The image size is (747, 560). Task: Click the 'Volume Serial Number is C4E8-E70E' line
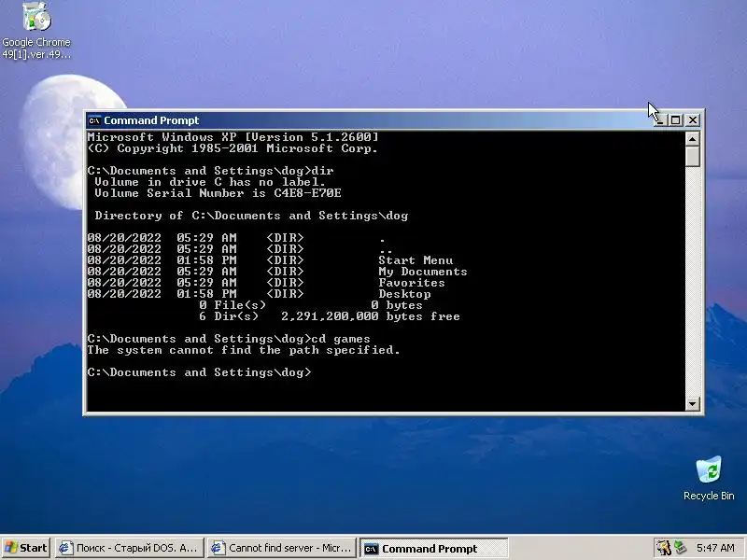pos(218,193)
